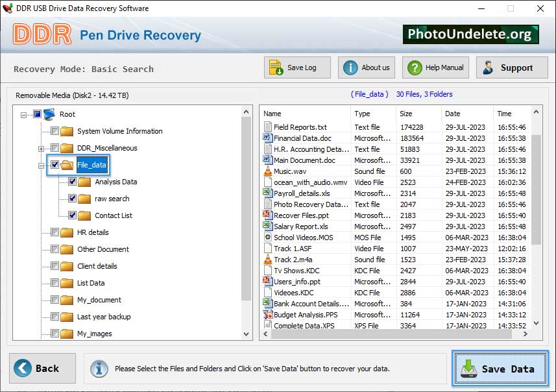This screenshot has height=392, width=556.
Task: Select the Tv Shows.KDC file row
Action: (x=396, y=271)
